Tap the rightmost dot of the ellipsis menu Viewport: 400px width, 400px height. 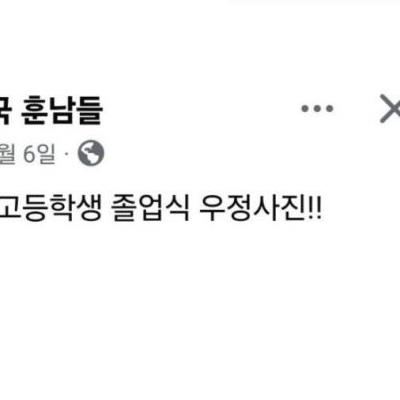tap(329, 108)
